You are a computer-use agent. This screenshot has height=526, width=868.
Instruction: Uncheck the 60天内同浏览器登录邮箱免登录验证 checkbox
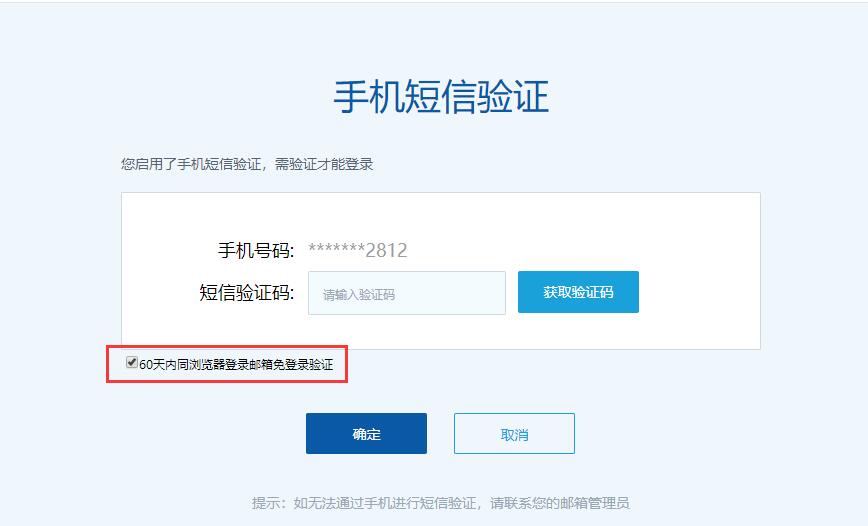pyautogui.click(x=132, y=362)
